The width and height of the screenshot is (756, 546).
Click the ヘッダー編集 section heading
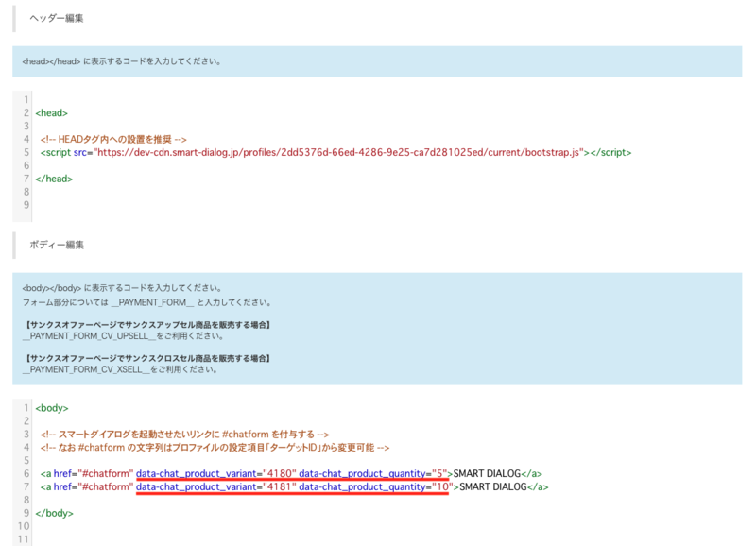coord(57,18)
